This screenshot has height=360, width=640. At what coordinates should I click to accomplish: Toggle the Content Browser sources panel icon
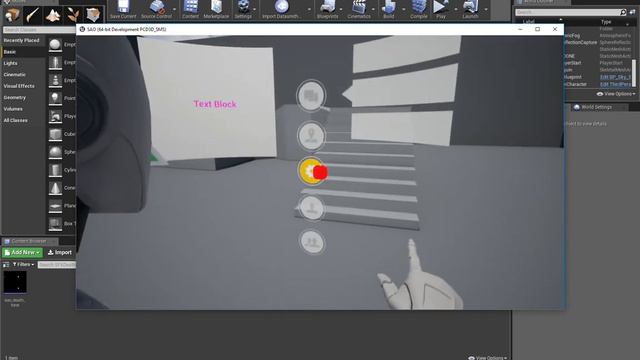tap(6, 264)
